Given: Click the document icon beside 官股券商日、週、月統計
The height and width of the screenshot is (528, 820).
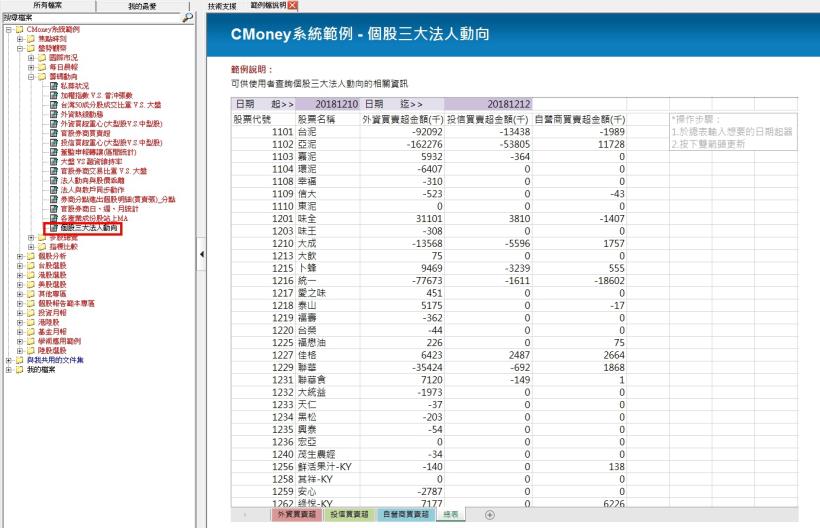Looking at the screenshot, I should coord(53,209).
